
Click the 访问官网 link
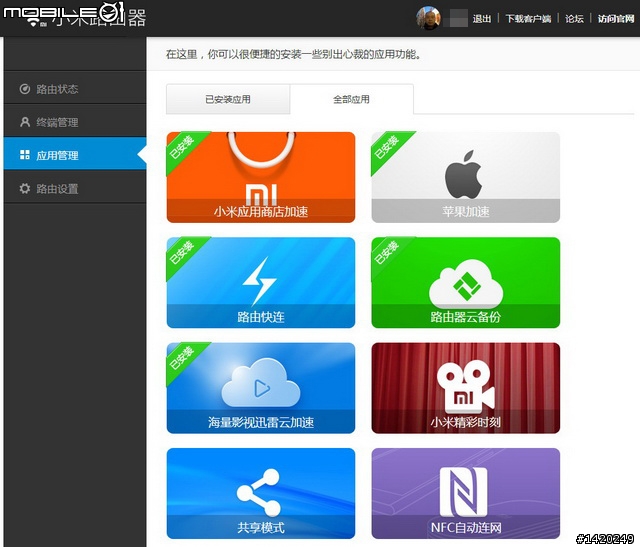[616, 18]
